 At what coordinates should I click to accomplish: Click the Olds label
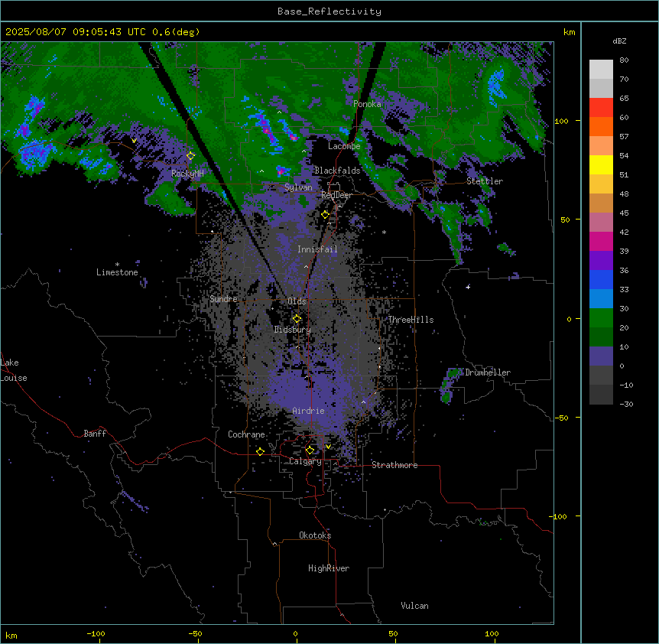click(297, 301)
